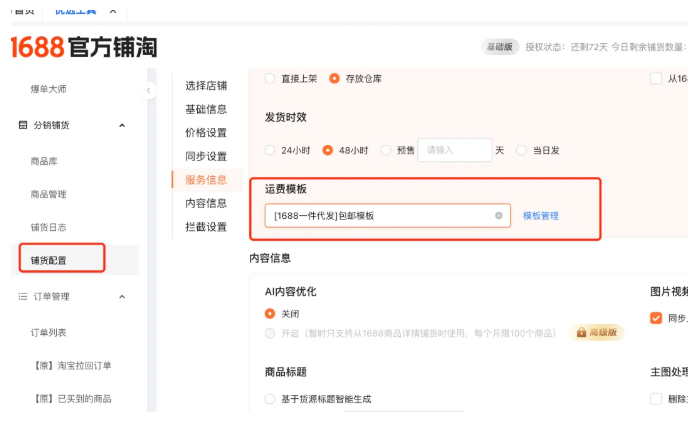Collapse the 订单管理 menu chevron
The width and height of the screenshot is (693, 428).
tap(122, 297)
